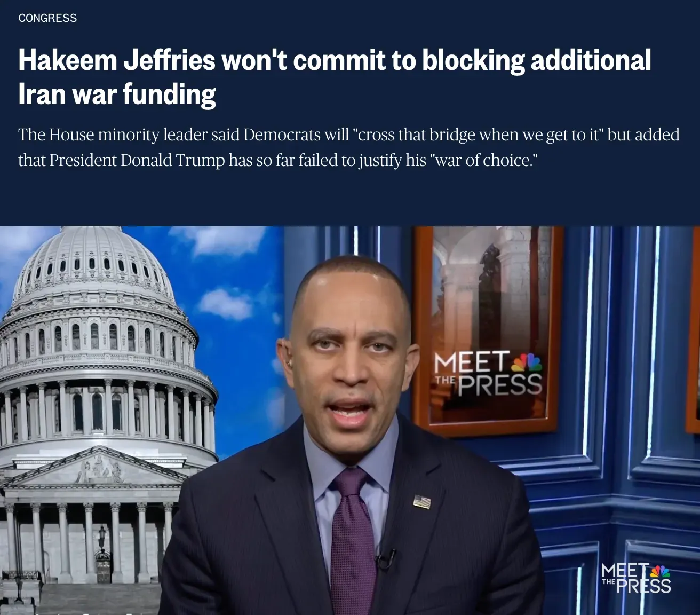The image size is (700, 615).
Task: Open the CONGRESS section link
Action: click(47, 18)
